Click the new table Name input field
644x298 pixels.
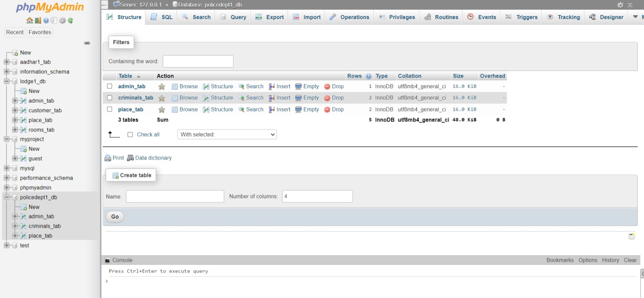(x=175, y=196)
